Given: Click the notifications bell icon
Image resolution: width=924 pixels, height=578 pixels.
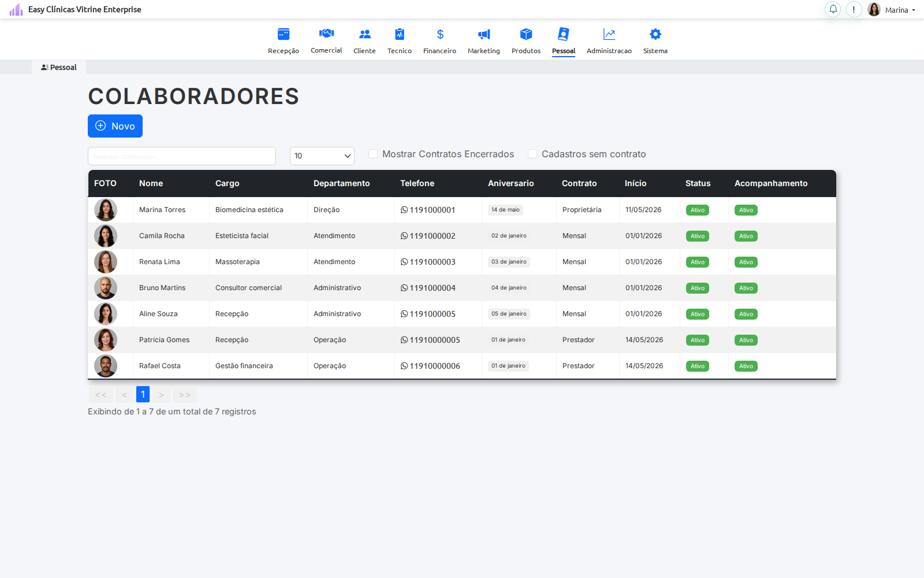Looking at the screenshot, I should [833, 9].
